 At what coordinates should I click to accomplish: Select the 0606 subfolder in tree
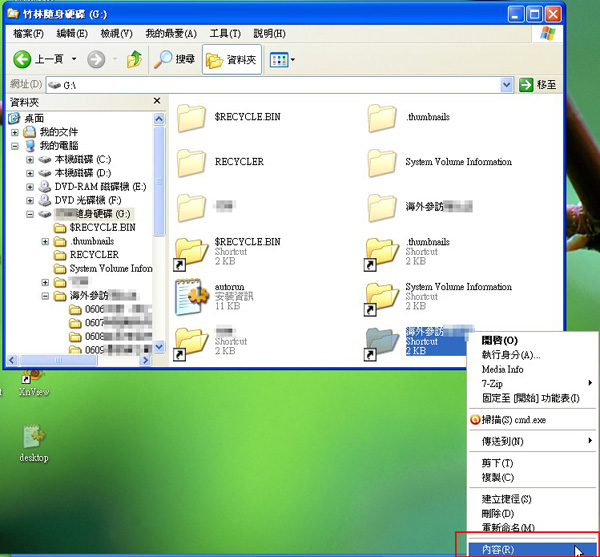tap(95, 309)
